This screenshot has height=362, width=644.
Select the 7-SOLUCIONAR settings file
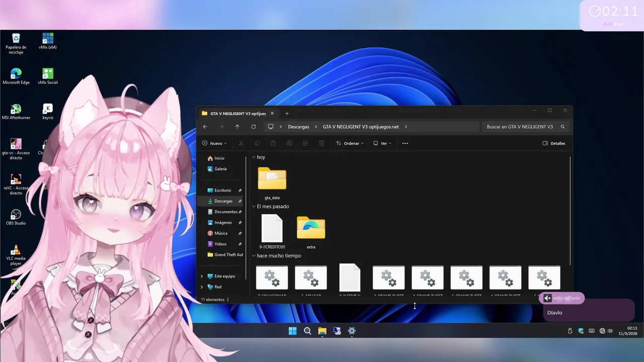272,281
